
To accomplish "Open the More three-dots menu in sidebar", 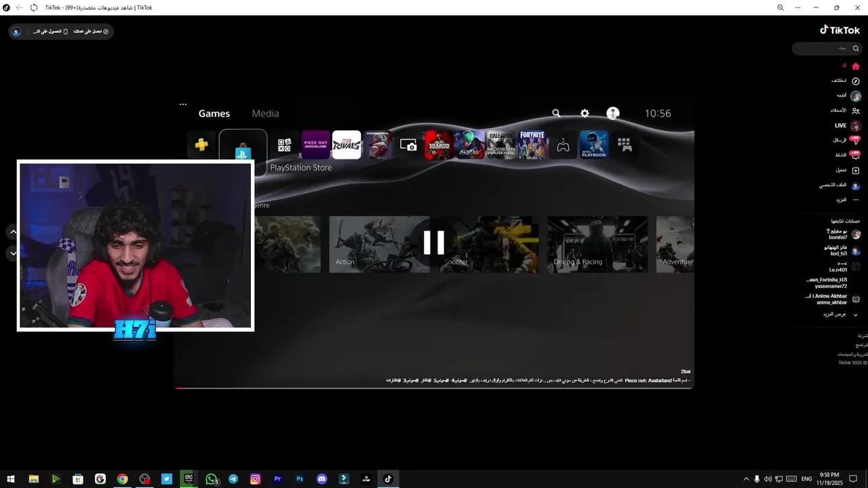I will pyautogui.click(x=856, y=200).
